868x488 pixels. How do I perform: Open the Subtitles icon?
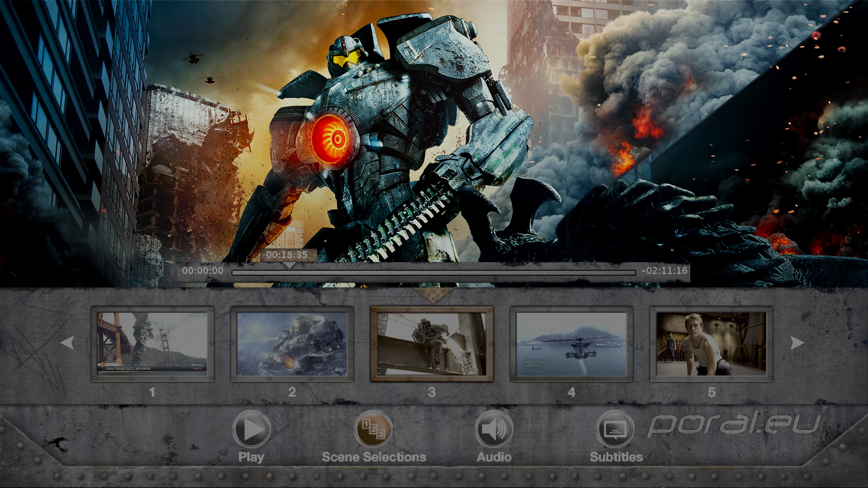tap(615, 429)
